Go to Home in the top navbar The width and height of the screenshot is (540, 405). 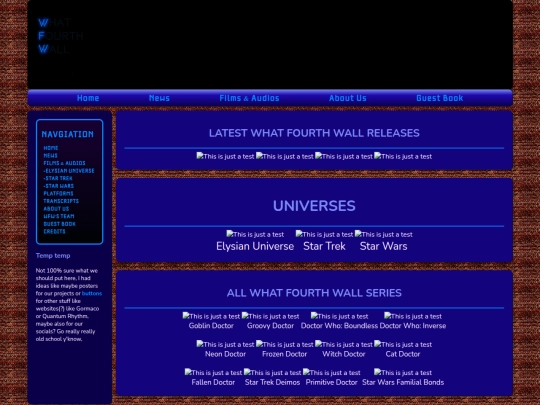[88, 98]
